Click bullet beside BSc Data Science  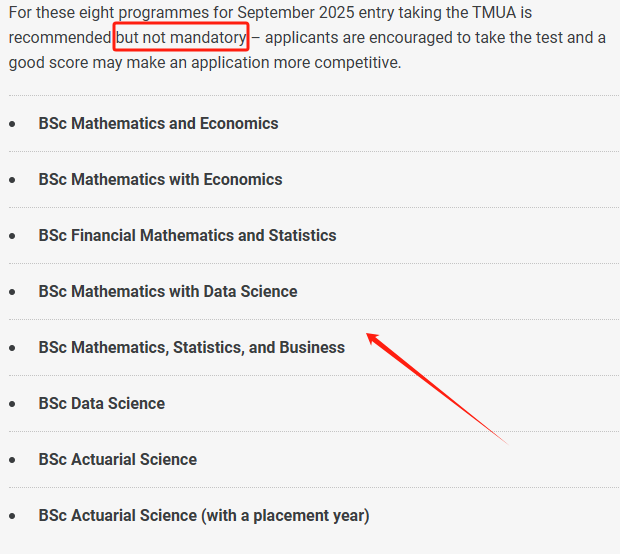pos(12,404)
